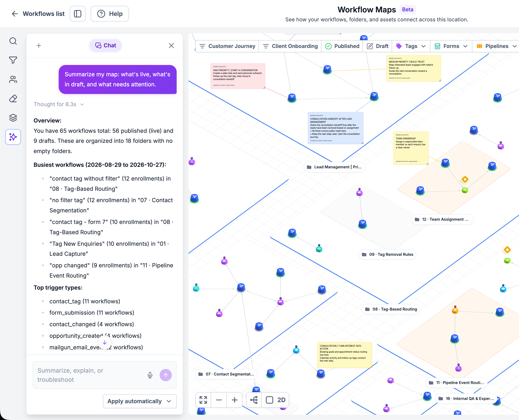
Task: Open the layers stack icon
Action: [13, 118]
